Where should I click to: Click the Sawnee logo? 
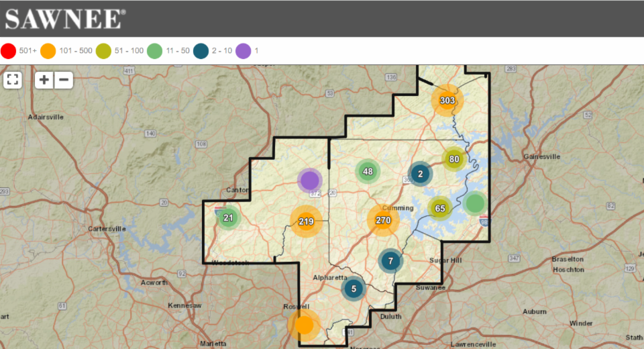(65, 19)
